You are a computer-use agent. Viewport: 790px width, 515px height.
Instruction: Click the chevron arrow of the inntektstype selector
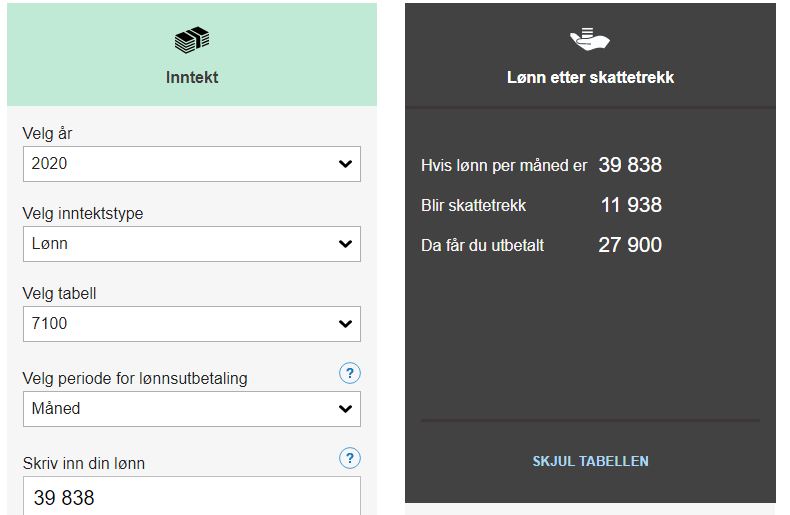pyautogui.click(x=345, y=244)
